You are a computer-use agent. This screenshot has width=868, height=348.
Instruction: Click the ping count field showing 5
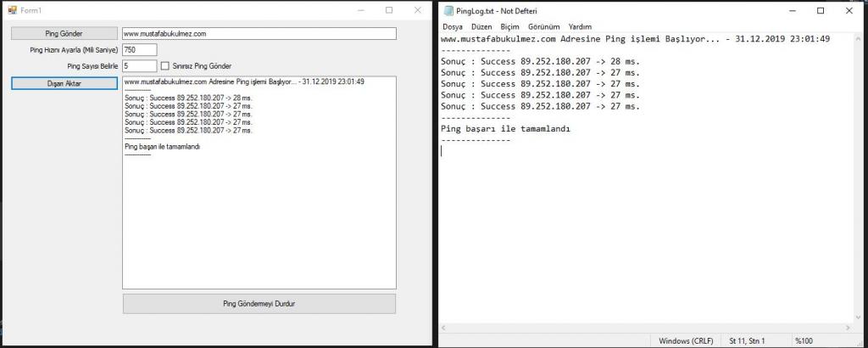[140, 66]
